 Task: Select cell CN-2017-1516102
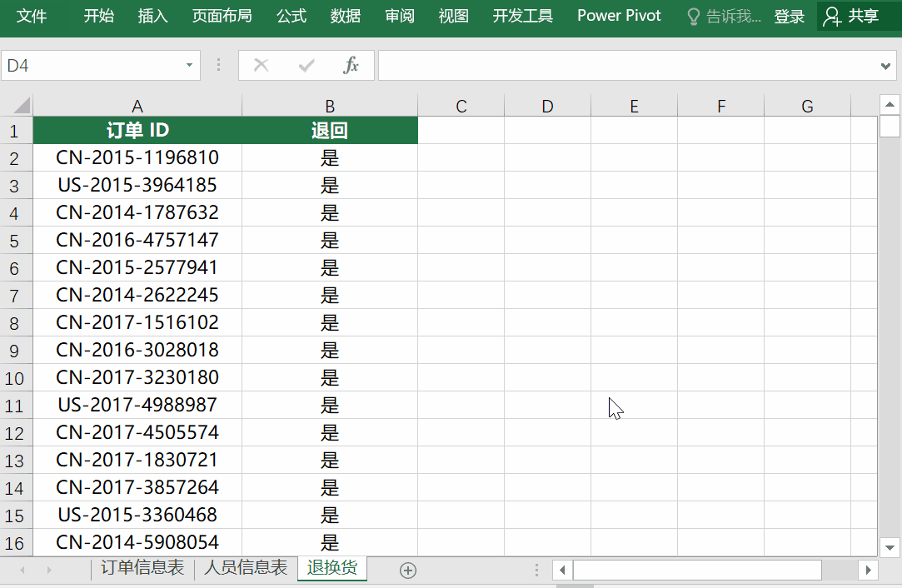pyautogui.click(x=137, y=323)
